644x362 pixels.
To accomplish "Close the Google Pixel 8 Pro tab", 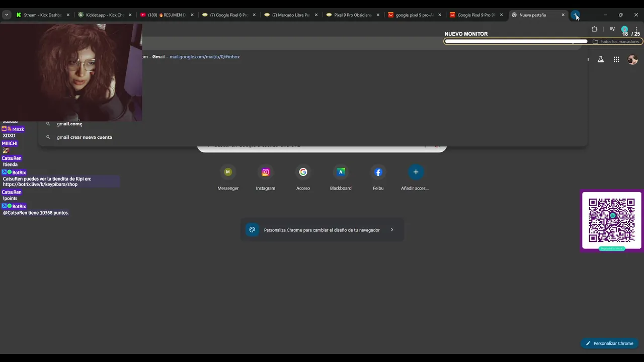I will (254, 15).
